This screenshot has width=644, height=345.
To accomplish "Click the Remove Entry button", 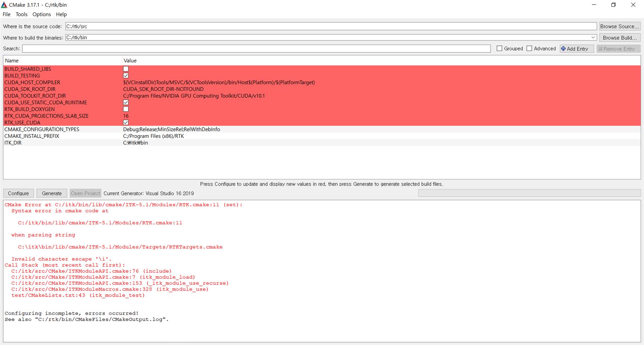I will (x=618, y=49).
